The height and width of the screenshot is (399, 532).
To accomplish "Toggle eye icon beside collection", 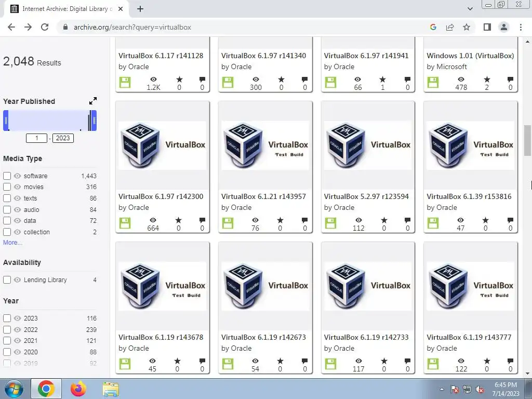I will (x=17, y=232).
